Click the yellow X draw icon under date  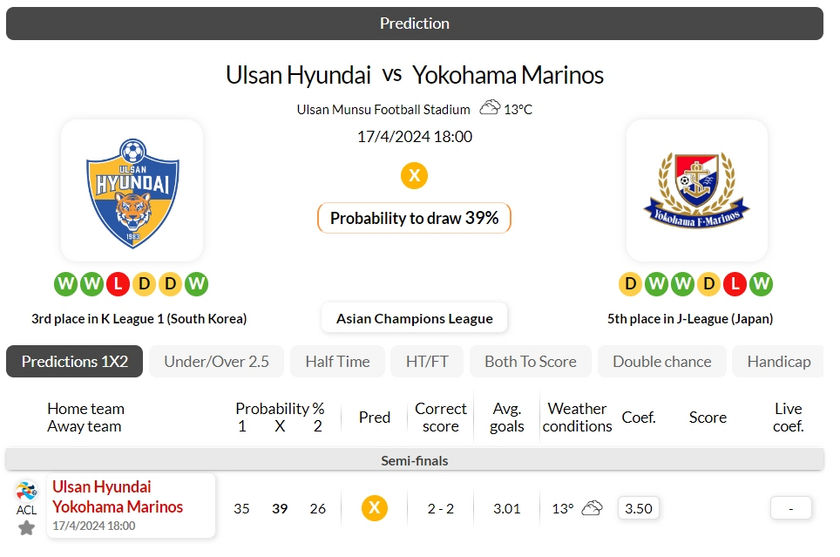[x=414, y=176]
